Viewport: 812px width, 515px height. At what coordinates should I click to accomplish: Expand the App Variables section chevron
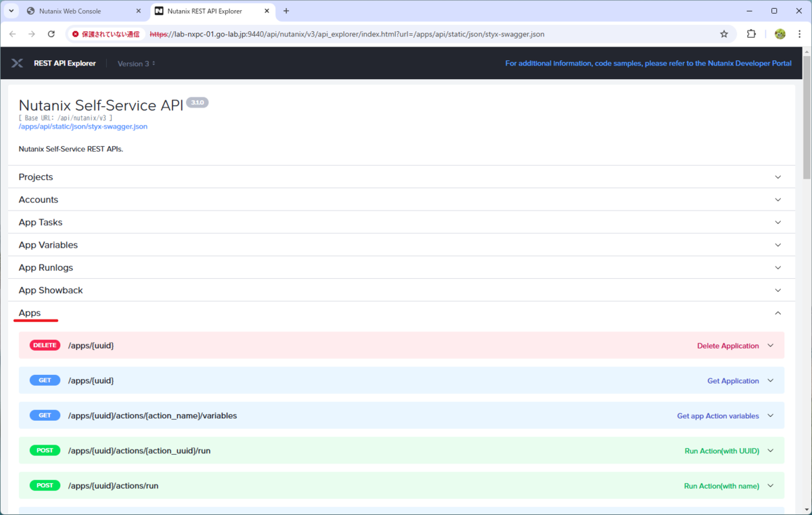click(x=777, y=245)
